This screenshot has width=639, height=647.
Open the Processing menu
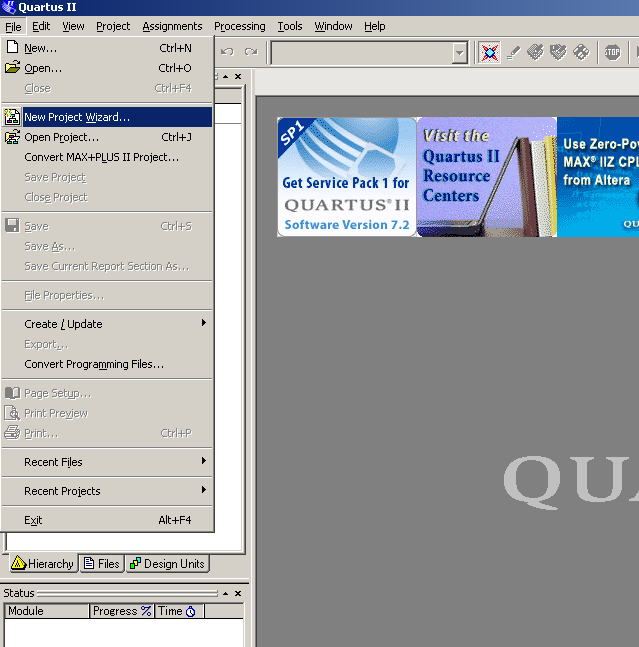pyautogui.click(x=240, y=26)
